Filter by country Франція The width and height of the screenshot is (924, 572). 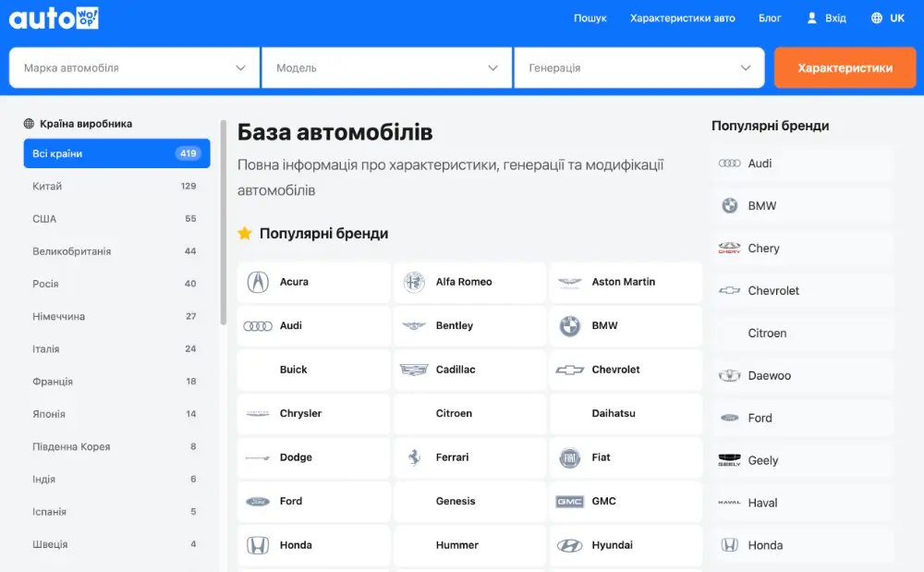(116, 382)
